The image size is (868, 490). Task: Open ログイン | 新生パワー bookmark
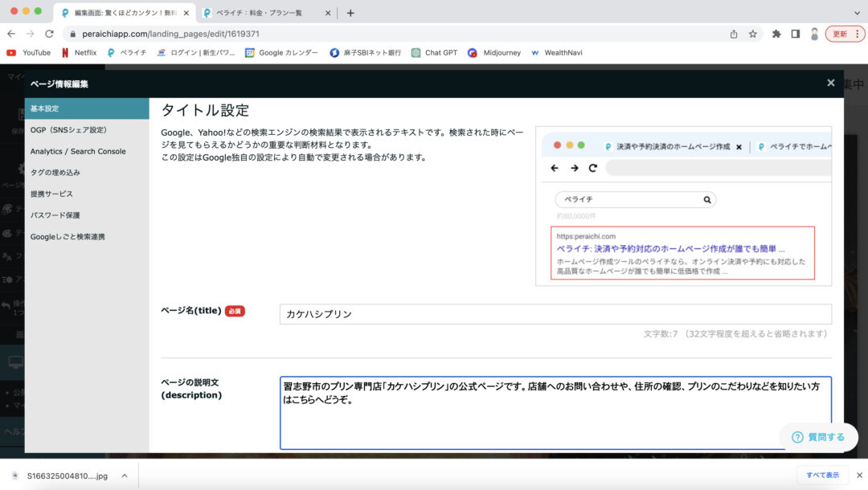click(x=196, y=52)
